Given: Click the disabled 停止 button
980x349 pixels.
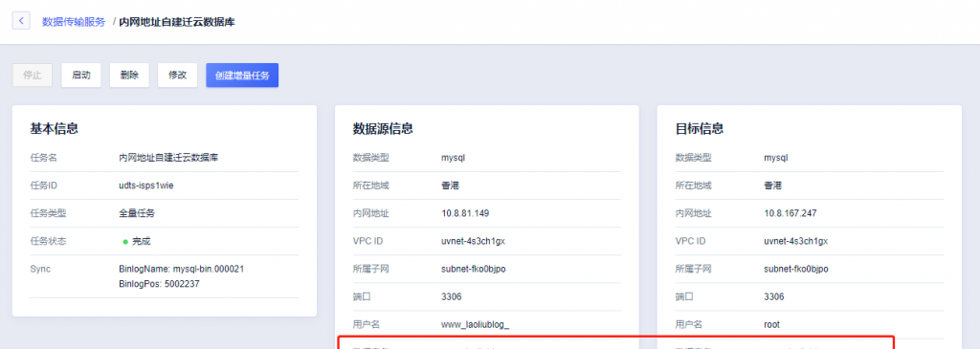Looking at the screenshot, I should [x=33, y=75].
